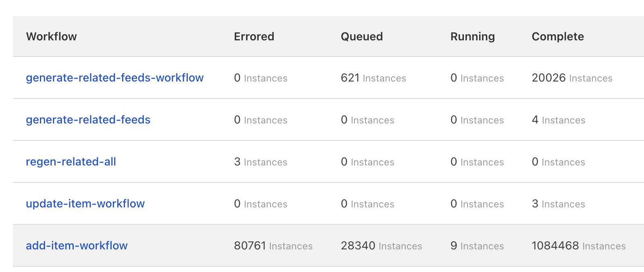
Task: Click the 28340 queued instances cell
Action: tap(381, 246)
